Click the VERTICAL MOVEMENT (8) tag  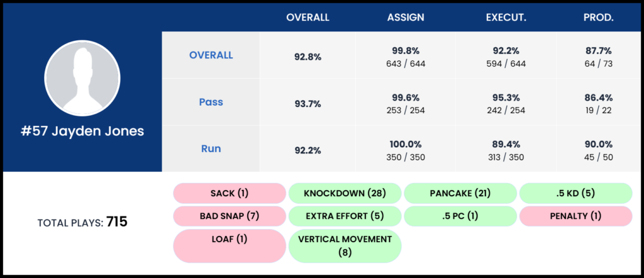point(345,245)
